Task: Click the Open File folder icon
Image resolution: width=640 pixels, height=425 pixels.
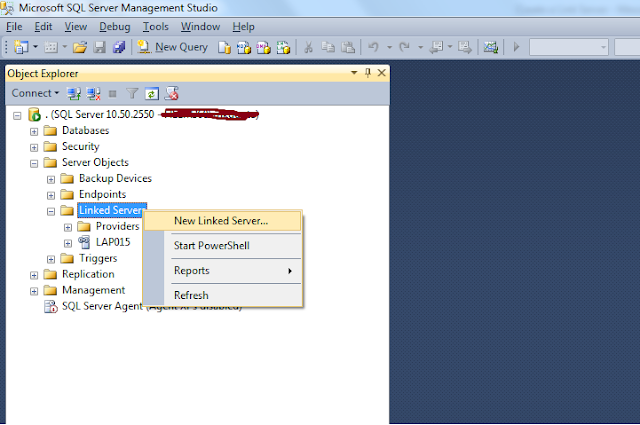Action: pos(80,48)
